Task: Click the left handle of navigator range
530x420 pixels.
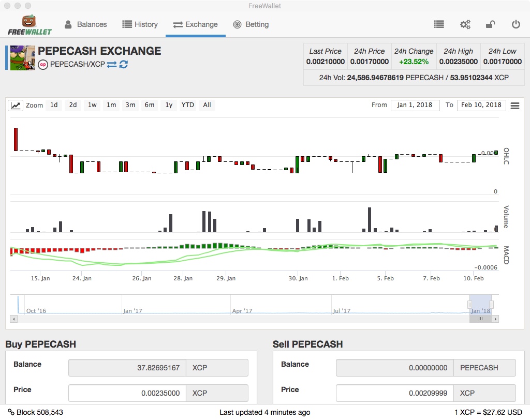Action: [x=469, y=305]
